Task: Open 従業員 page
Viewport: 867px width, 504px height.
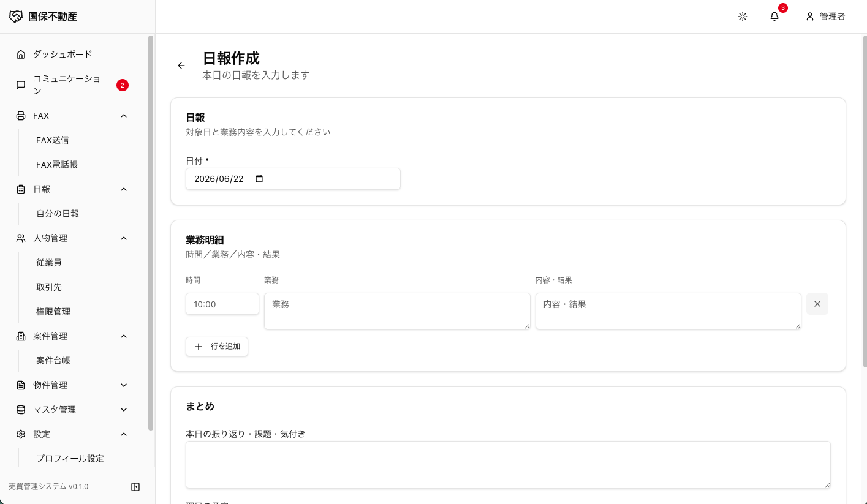Action: pos(49,263)
